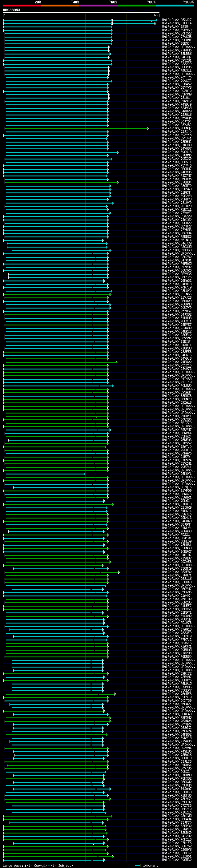Click the query end position label 379

click(x=155, y=15)
